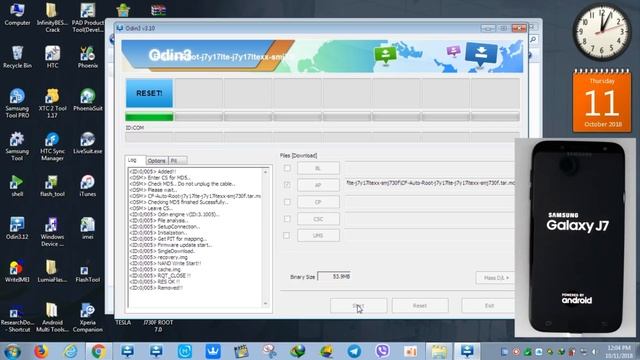
Task: Click the AP file button
Action: (318, 185)
